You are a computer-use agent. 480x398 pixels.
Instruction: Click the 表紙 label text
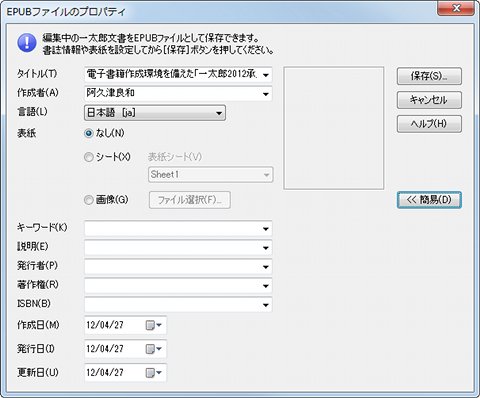coord(26,133)
